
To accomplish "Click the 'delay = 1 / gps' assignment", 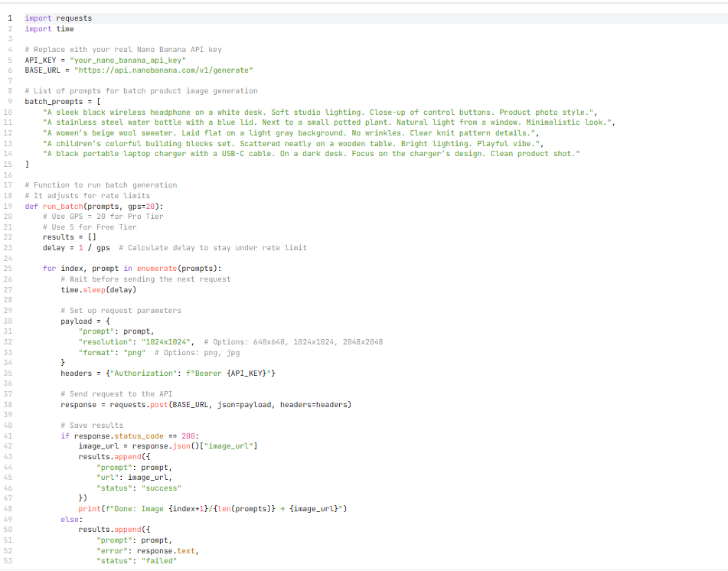I will coord(76,247).
